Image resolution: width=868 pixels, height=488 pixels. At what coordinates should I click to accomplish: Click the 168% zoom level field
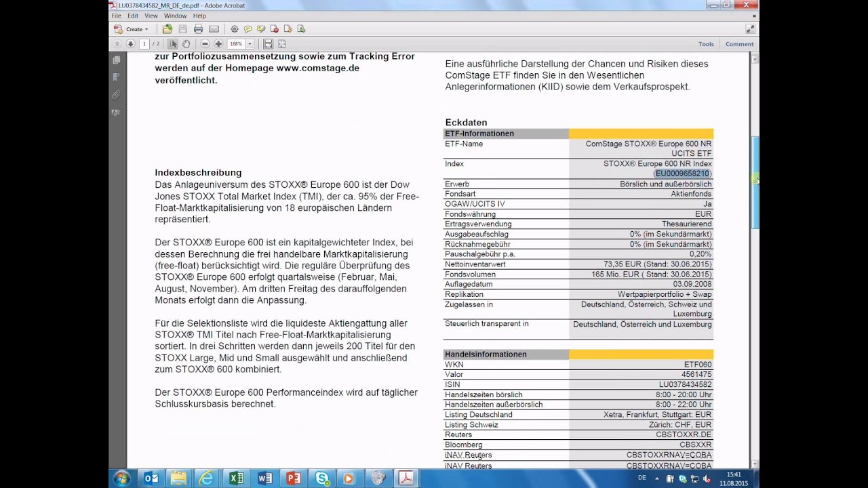[x=236, y=44]
